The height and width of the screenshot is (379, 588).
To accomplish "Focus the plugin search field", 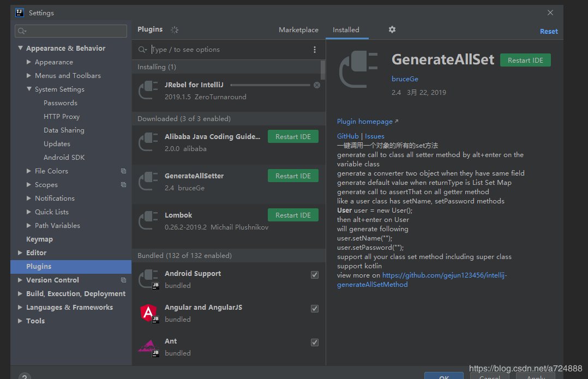I will coord(229,50).
